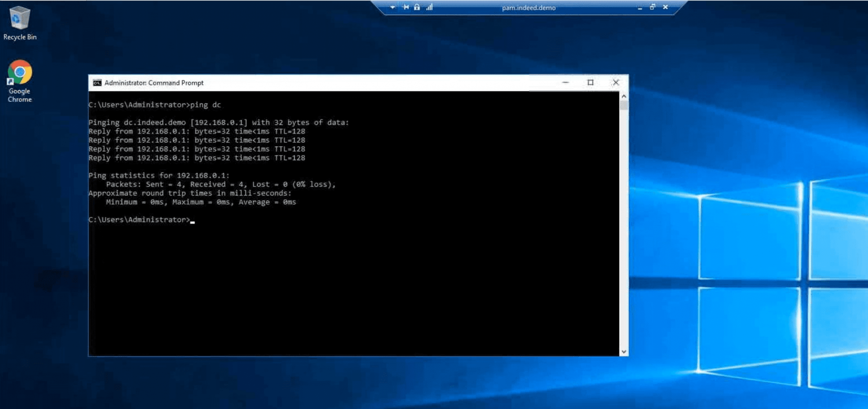This screenshot has height=409, width=868.
Task: Minimize the Command Prompt window
Action: coord(566,82)
